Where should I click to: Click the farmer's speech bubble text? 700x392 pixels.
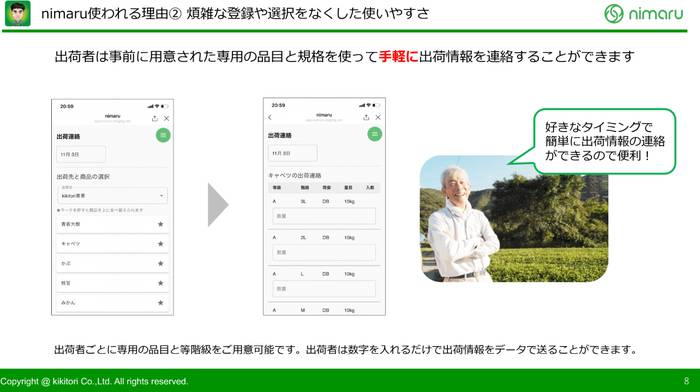coord(605,141)
